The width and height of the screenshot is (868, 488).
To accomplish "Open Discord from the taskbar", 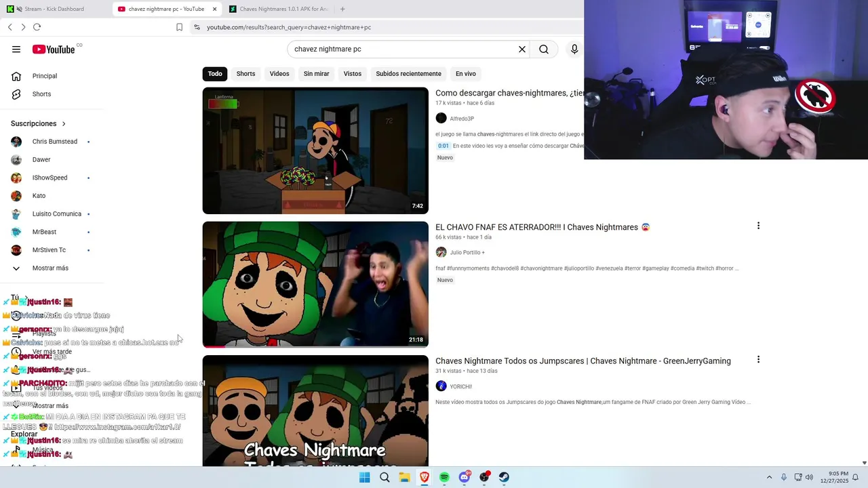I will [x=465, y=477].
